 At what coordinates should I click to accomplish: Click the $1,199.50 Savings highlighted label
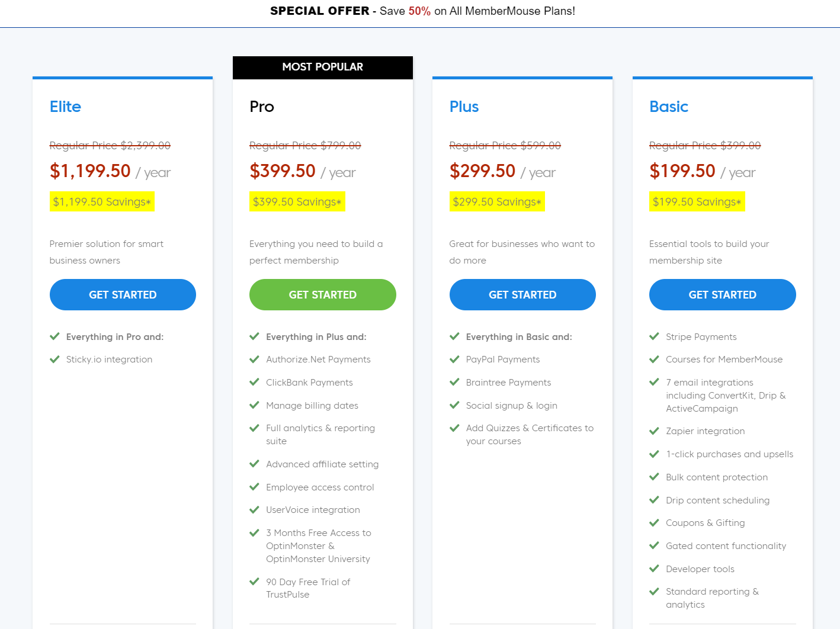pyautogui.click(x=102, y=201)
